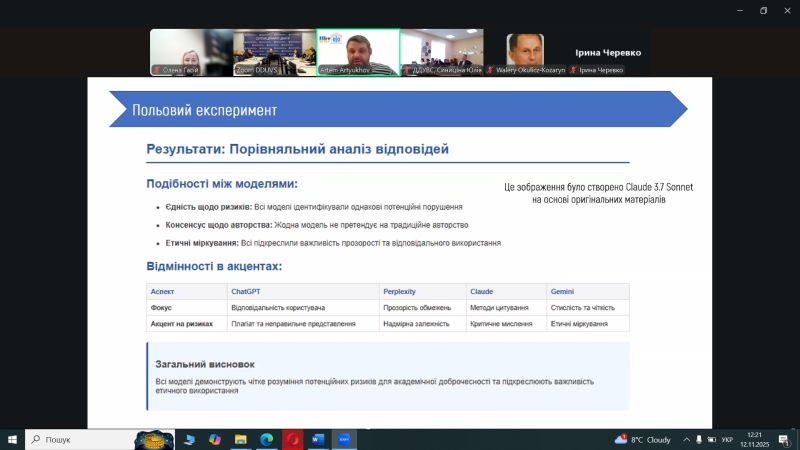Open the Windows Start menu
The width and height of the screenshot is (800, 450).
[12, 439]
